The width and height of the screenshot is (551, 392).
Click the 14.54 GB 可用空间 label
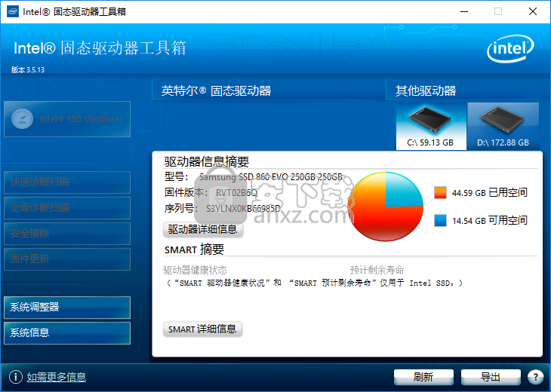pos(490,220)
